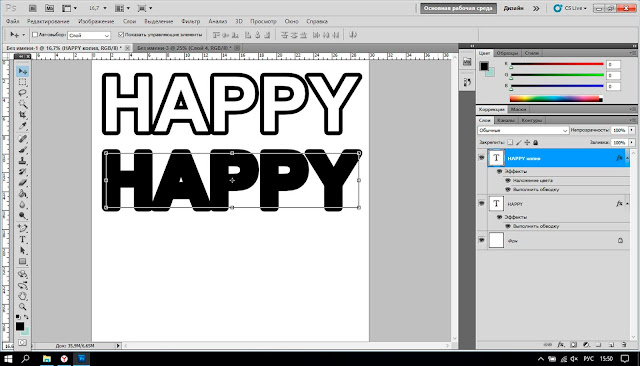Toggle Quick Mask mode button
Image resolution: width=640 pixels, height=366 pixels.
coord(22,343)
